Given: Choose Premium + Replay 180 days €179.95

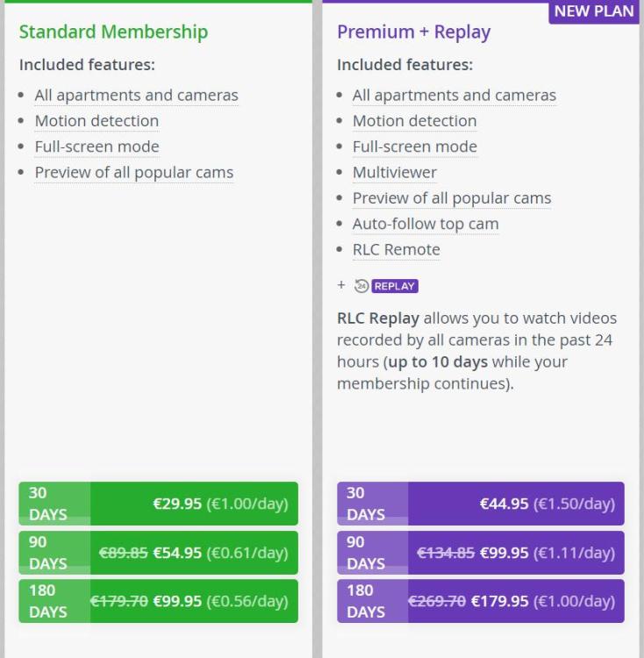Looking at the screenshot, I should (480, 601).
